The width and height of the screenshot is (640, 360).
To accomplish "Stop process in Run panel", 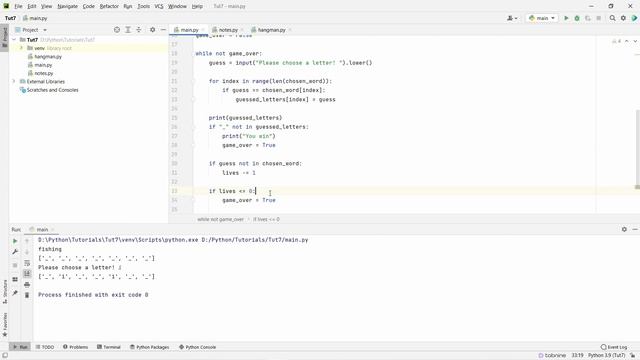I will coord(15,265).
